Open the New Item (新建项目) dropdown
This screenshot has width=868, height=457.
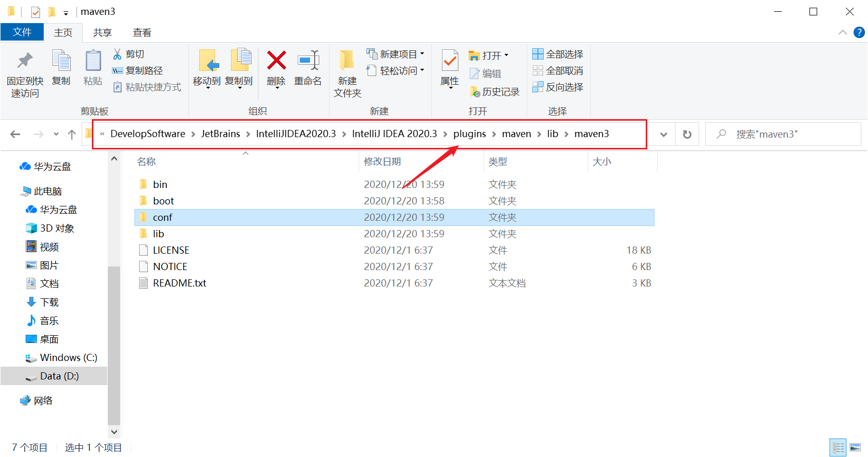(396, 54)
